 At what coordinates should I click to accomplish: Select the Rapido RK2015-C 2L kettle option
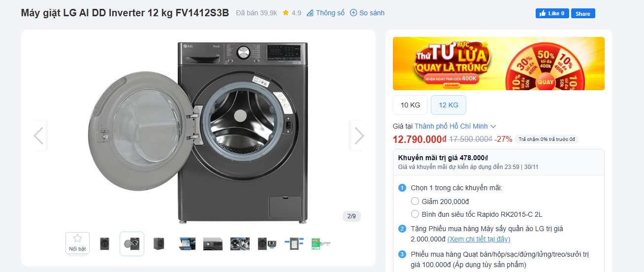tap(415, 214)
